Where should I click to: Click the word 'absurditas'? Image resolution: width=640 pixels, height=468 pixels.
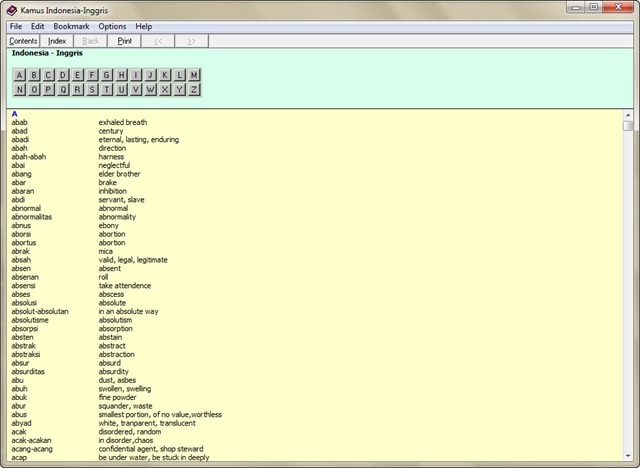pos(28,371)
